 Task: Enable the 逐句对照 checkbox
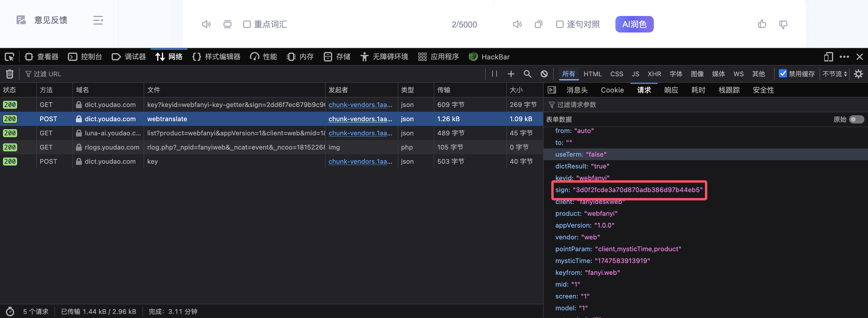pos(560,24)
